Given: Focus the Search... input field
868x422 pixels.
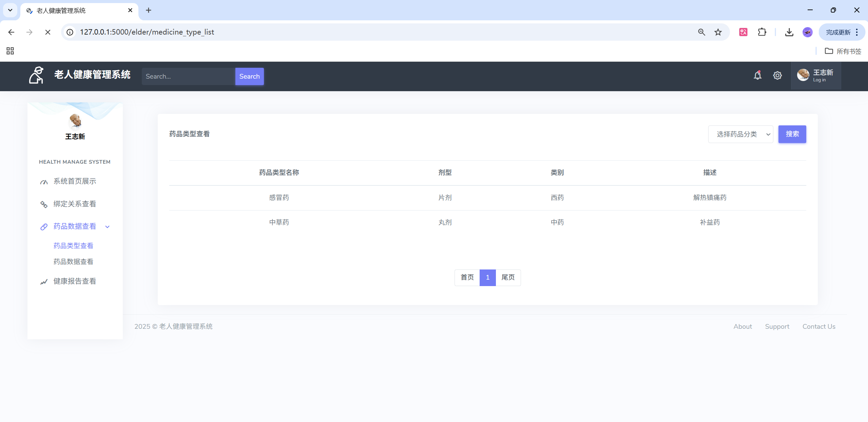Looking at the screenshot, I should (x=188, y=76).
